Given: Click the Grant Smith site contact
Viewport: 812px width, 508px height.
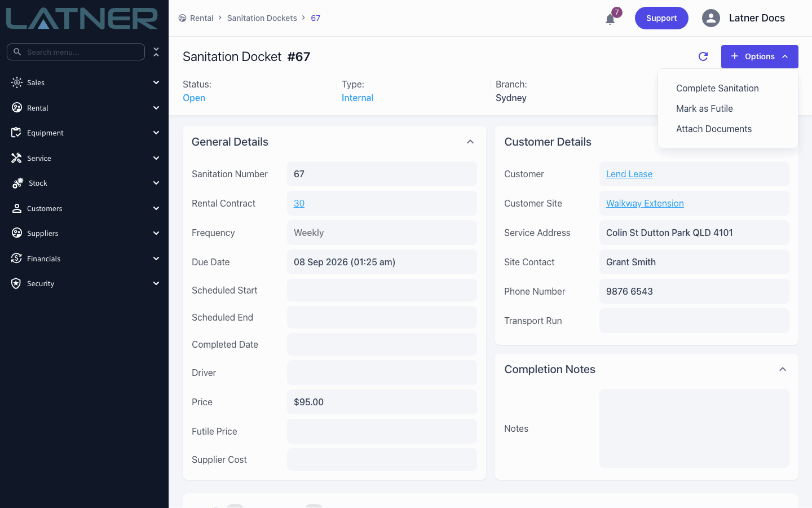Looking at the screenshot, I should [631, 262].
